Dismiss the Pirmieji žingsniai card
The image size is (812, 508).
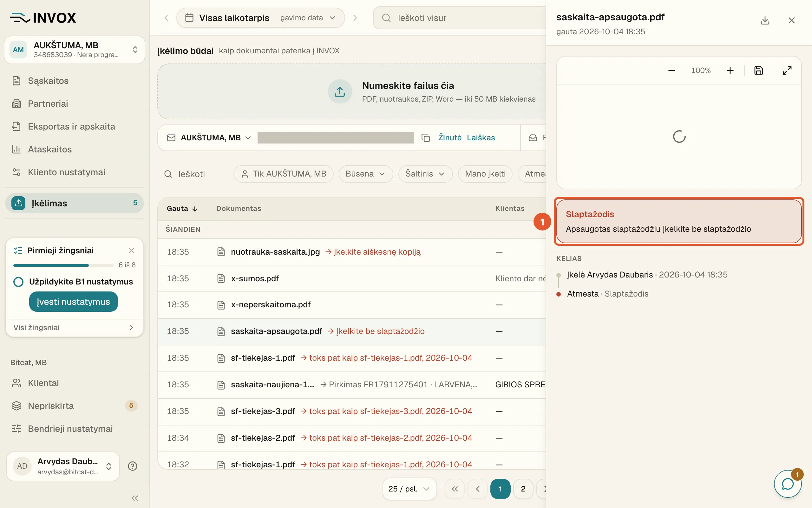(x=132, y=250)
